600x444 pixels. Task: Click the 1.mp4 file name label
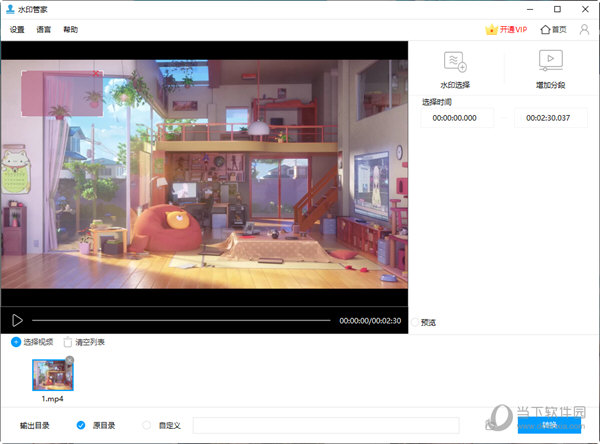52,399
